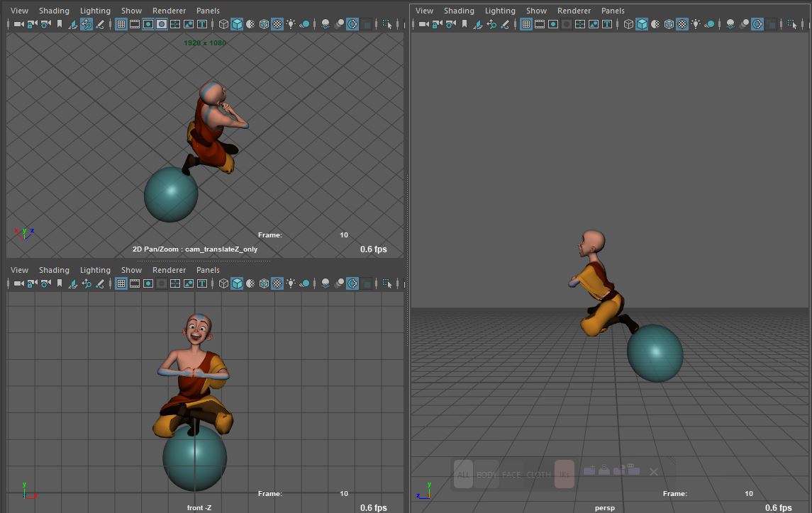Click use all lights in persp panel
Screen dimensions: 812x513
[696, 24]
